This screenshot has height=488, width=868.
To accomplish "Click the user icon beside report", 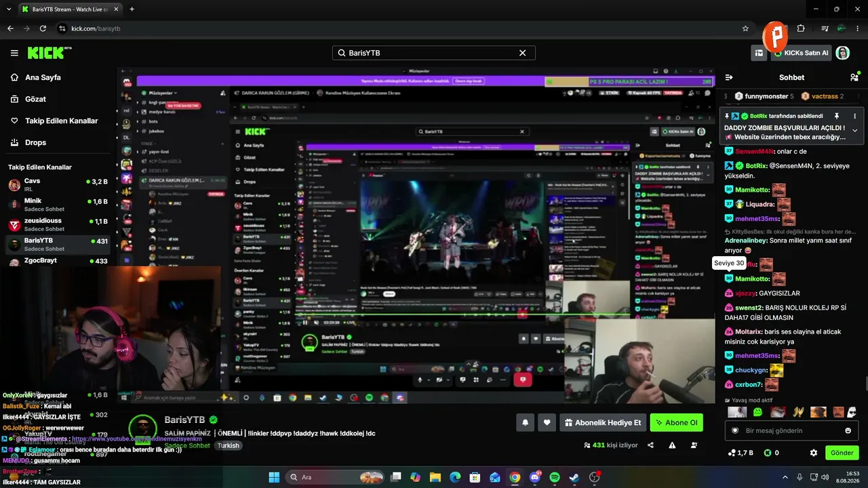I will (694, 445).
